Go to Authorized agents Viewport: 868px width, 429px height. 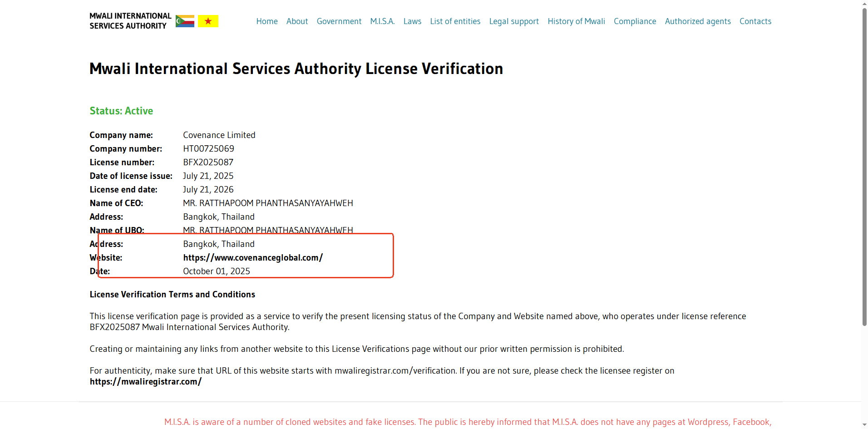[698, 21]
